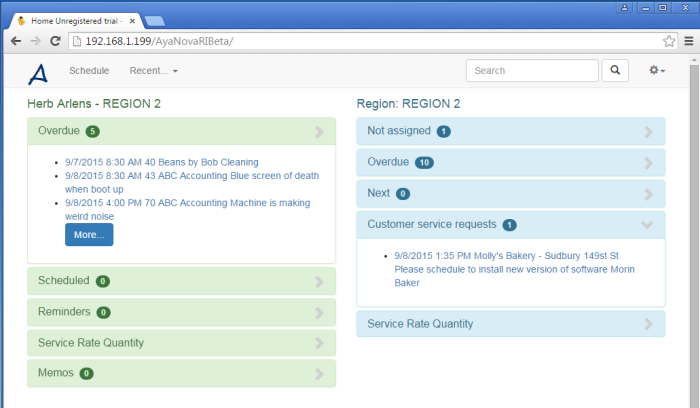Click the Herb Arlens - REGION 2 heading
The height and width of the screenshot is (408, 700).
pos(94,104)
